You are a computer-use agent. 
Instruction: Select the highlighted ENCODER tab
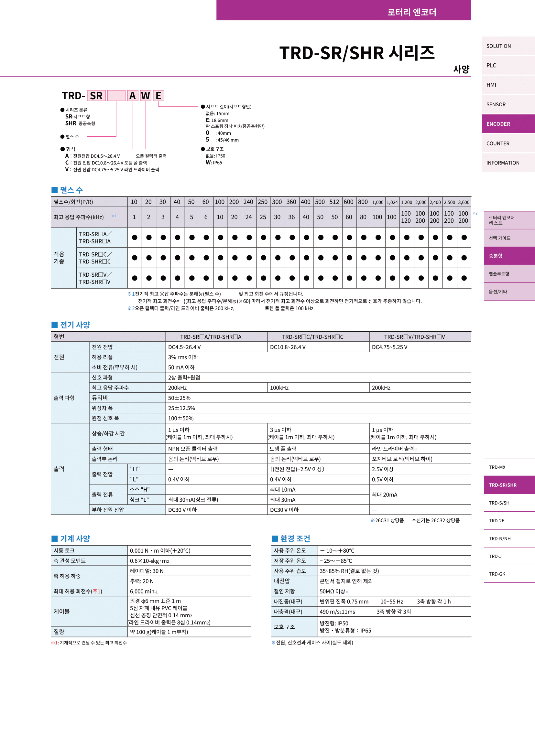[508, 123]
